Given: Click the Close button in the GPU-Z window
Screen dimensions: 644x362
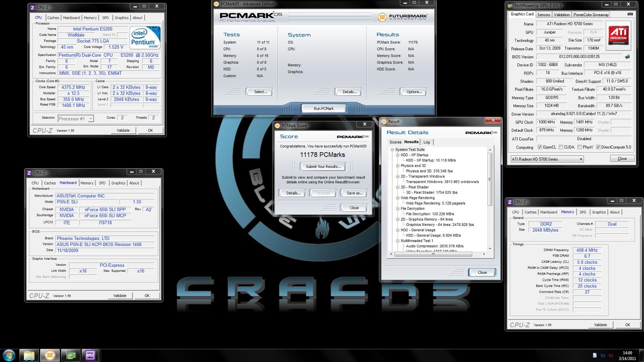Looking at the screenshot, I should (x=622, y=159).
